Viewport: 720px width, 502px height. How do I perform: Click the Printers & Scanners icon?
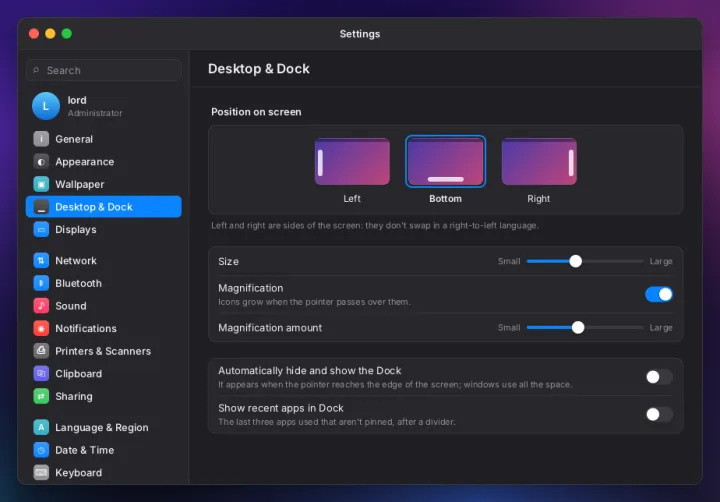pyautogui.click(x=41, y=351)
